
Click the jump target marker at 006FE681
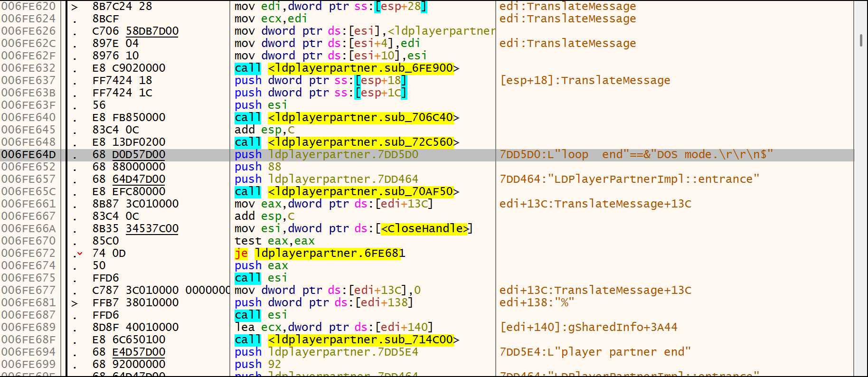tap(75, 303)
